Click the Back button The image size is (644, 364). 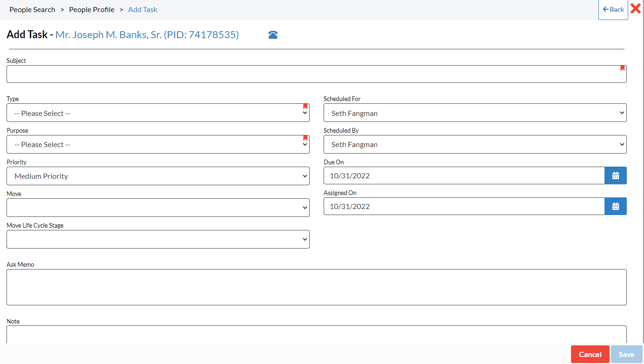tap(613, 10)
